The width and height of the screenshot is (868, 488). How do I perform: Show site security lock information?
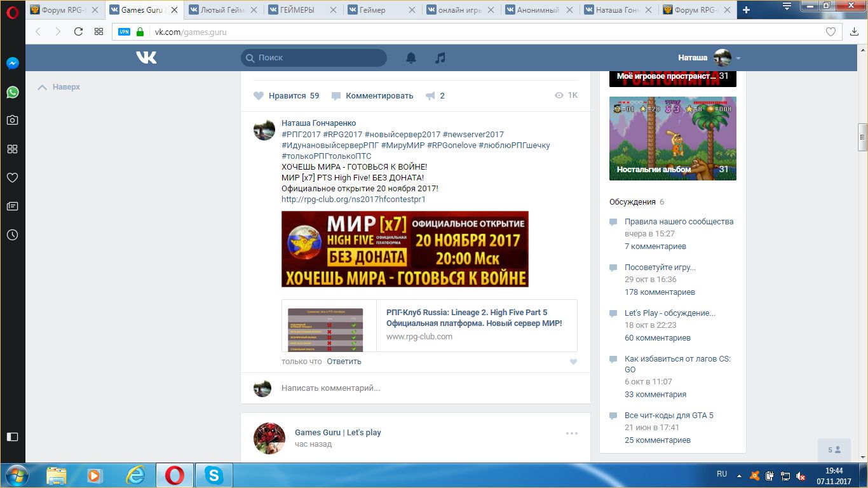pyautogui.click(x=140, y=32)
